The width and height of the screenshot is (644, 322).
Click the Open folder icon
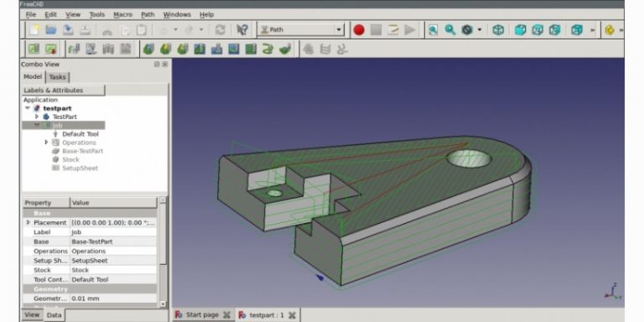pos(51,30)
